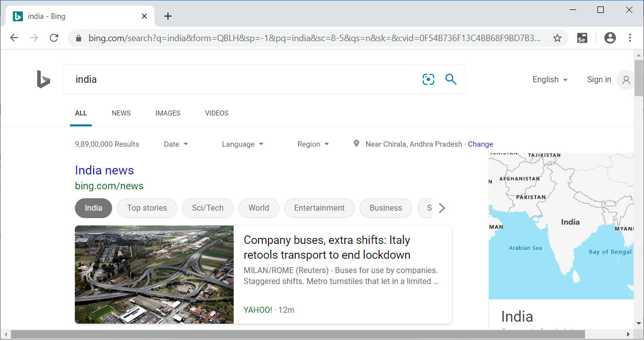644x341 pixels.
Task: Click Near Chirala, Andhra Pradesh text
Action: [x=414, y=144]
